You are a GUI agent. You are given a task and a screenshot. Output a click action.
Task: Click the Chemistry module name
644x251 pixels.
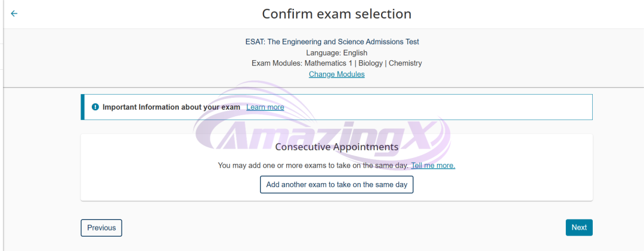tap(405, 63)
